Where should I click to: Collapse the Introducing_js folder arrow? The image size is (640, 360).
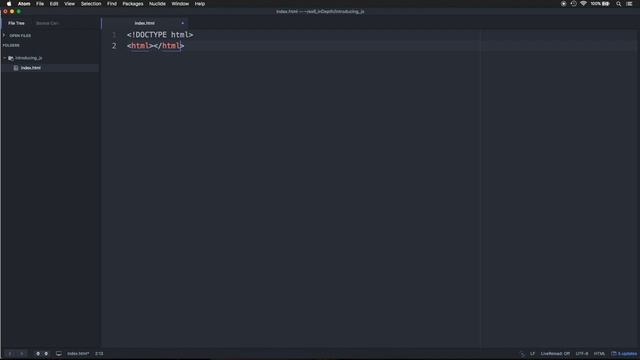(4, 58)
